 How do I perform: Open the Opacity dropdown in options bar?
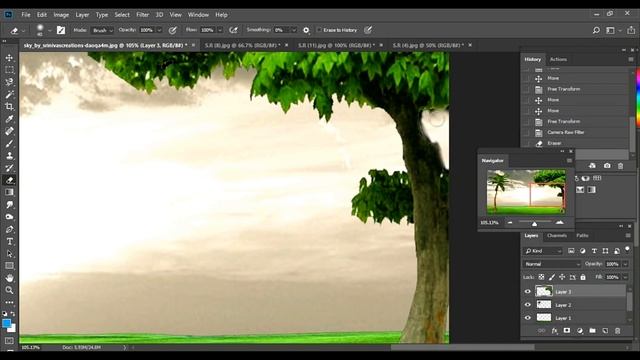(159, 30)
